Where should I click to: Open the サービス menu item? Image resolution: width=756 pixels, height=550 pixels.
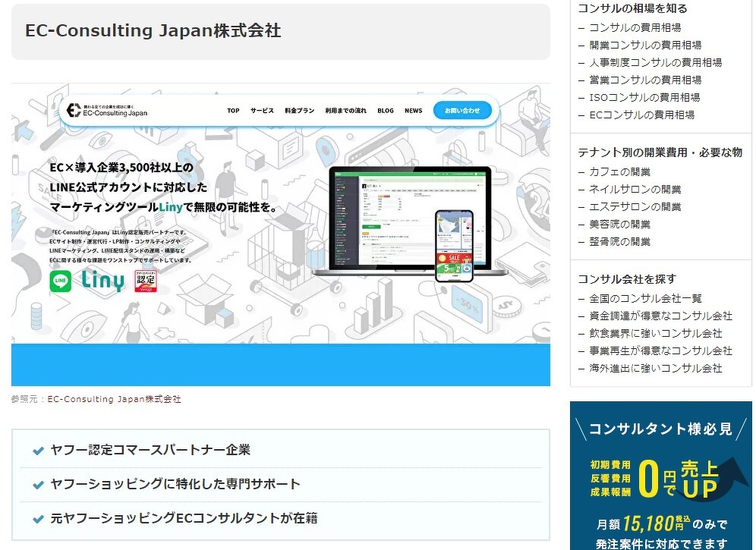click(262, 111)
